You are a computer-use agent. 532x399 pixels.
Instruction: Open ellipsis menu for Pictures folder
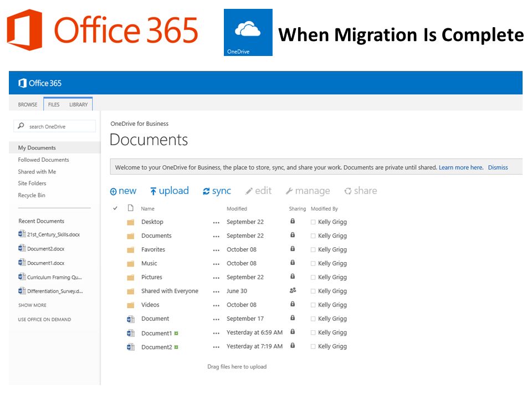pyautogui.click(x=216, y=278)
